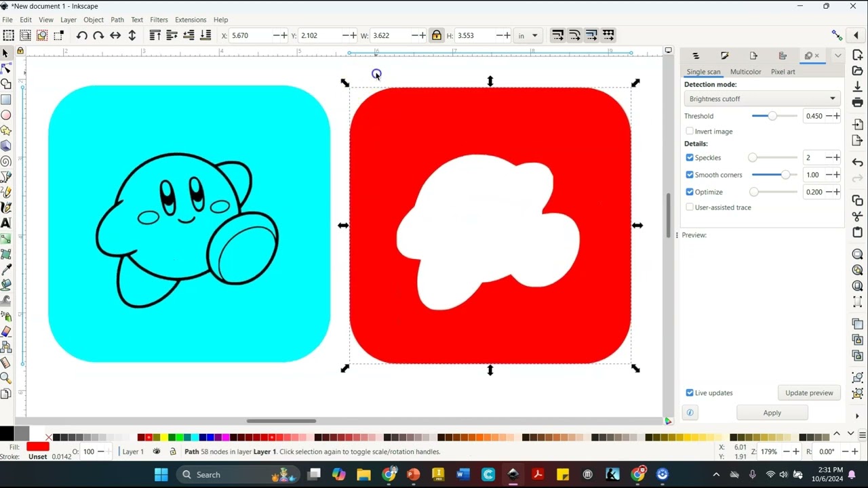The image size is (868, 488).
Task: Click the red Fill color swatch
Action: pyautogui.click(x=38, y=447)
